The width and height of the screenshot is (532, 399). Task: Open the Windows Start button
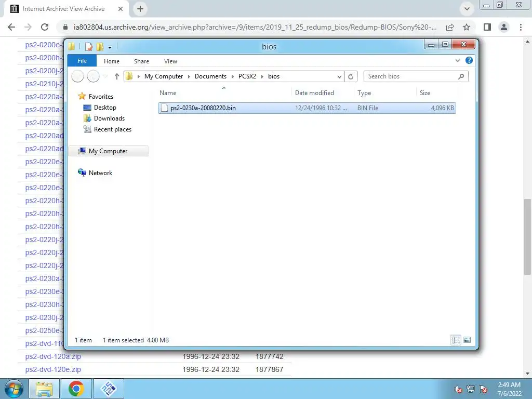(13, 389)
